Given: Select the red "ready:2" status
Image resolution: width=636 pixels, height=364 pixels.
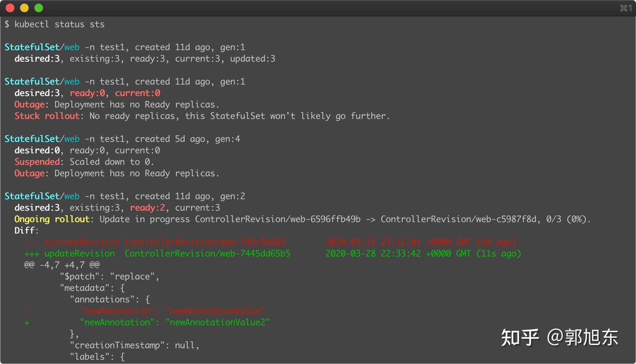Looking at the screenshot, I should pos(148,208).
